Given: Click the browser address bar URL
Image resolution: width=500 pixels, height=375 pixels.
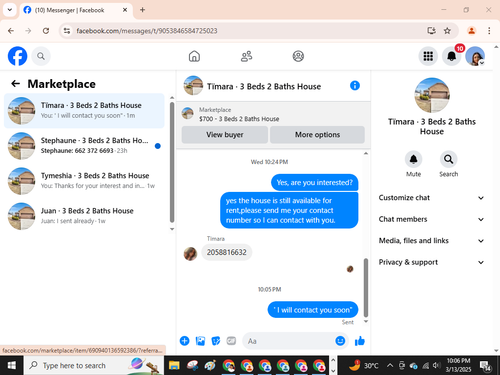Looking at the screenshot, I should pos(147,31).
